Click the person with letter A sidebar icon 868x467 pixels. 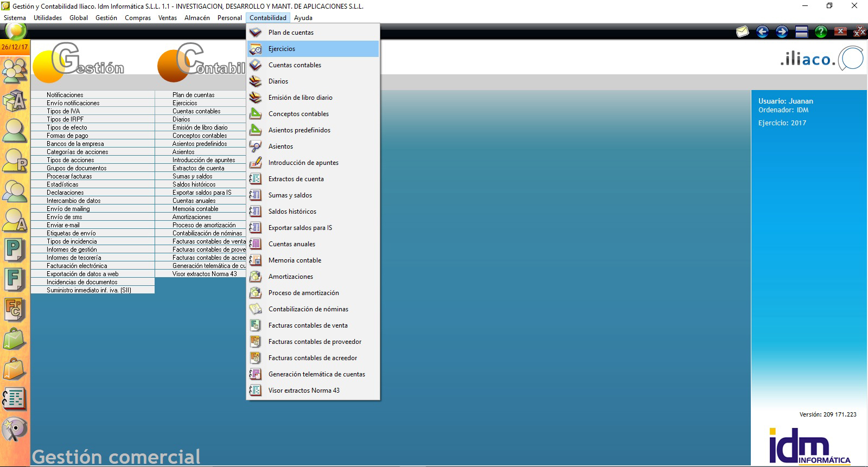15,221
